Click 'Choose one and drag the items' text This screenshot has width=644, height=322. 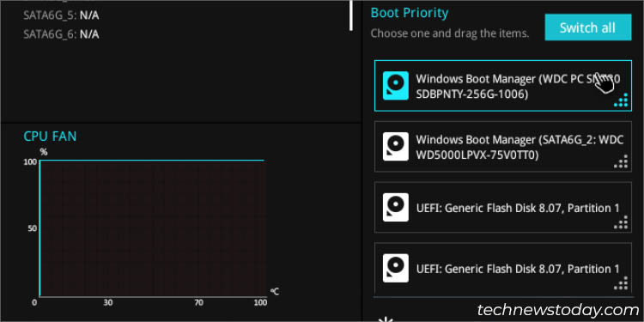(450, 33)
